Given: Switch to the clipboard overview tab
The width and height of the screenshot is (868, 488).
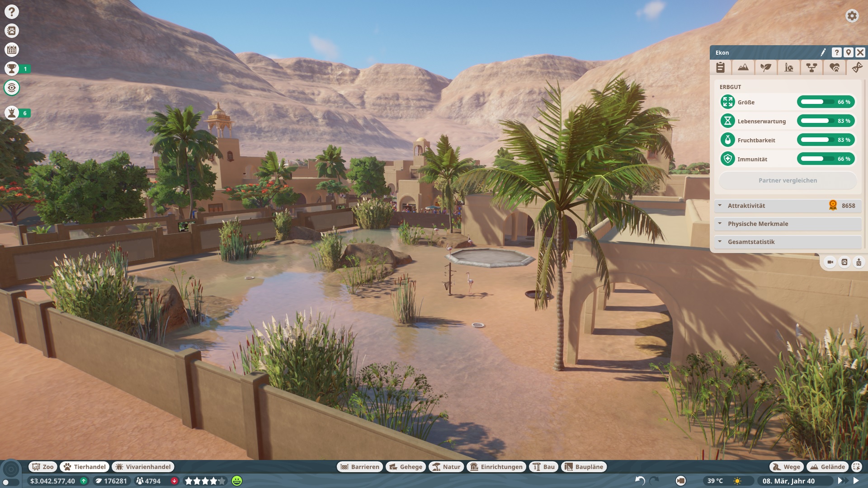Looking at the screenshot, I should (x=721, y=67).
